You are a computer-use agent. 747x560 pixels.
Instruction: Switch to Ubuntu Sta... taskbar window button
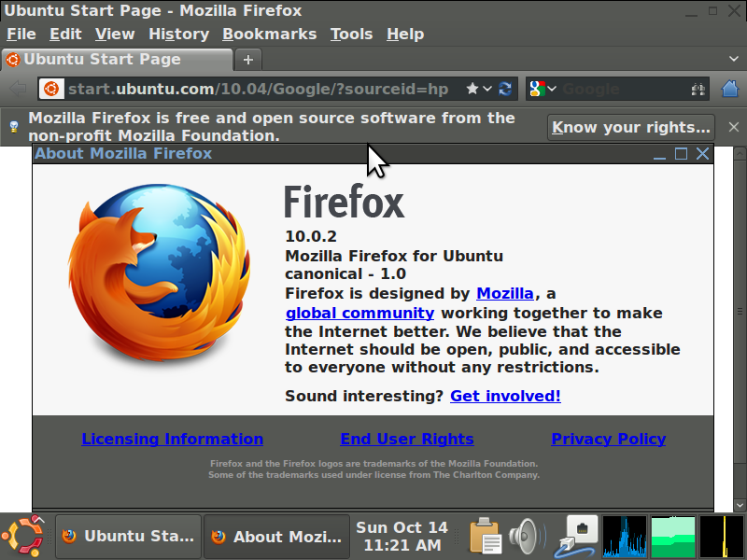tap(128, 536)
